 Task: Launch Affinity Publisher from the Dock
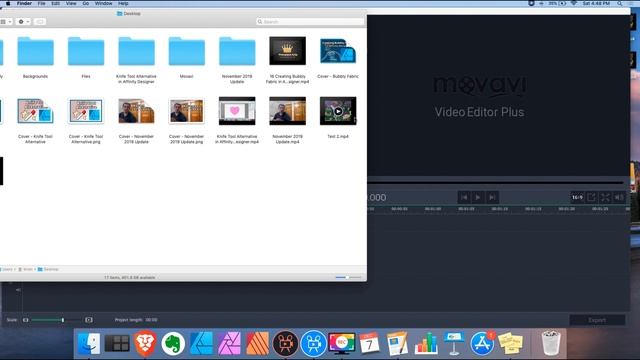point(257,343)
